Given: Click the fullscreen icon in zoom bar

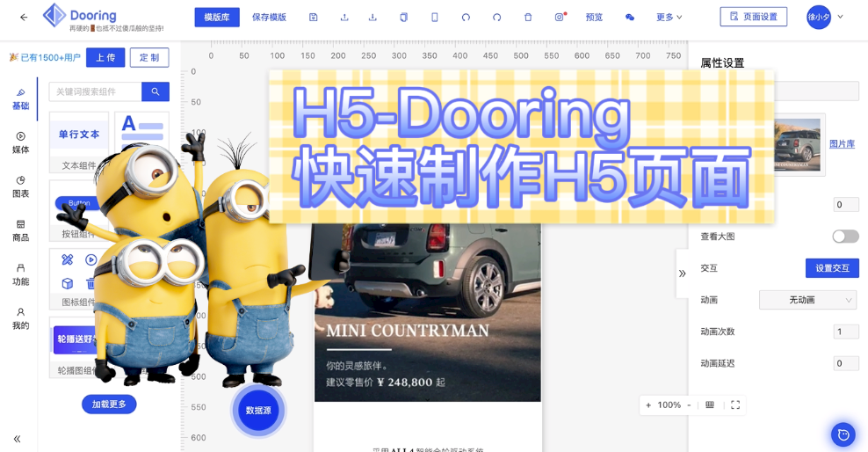Looking at the screenshot, I should point(735,405).
